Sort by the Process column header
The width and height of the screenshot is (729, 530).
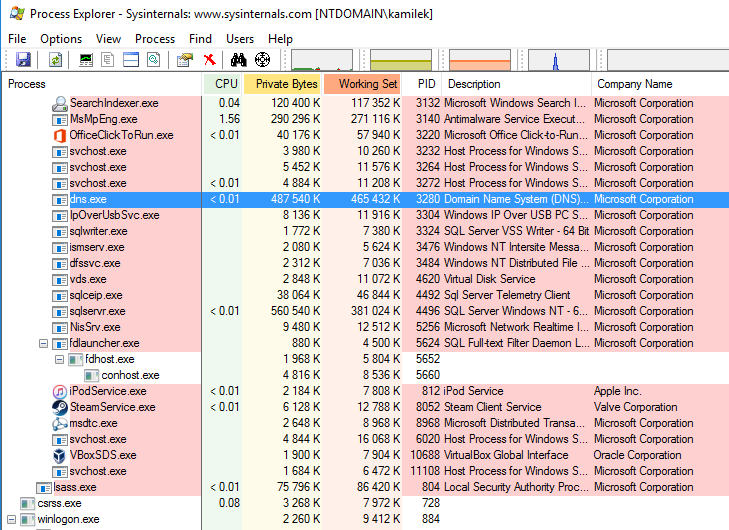click(x=101, y=84)
